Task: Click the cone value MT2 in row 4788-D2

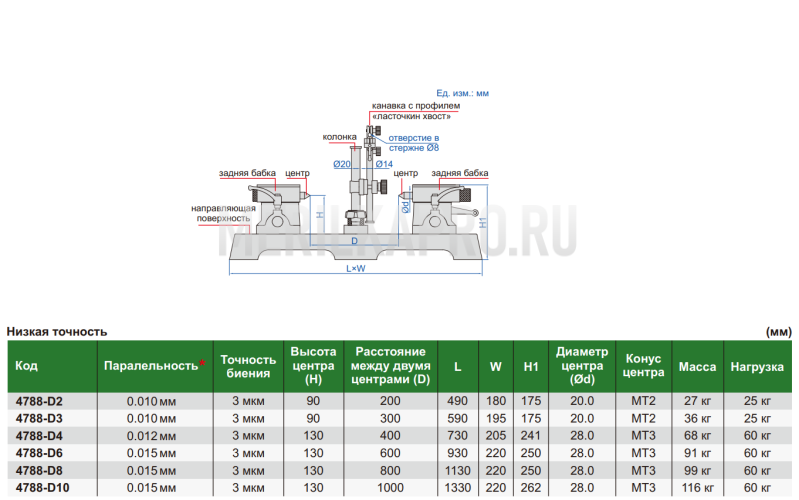Action: (644, 401)
